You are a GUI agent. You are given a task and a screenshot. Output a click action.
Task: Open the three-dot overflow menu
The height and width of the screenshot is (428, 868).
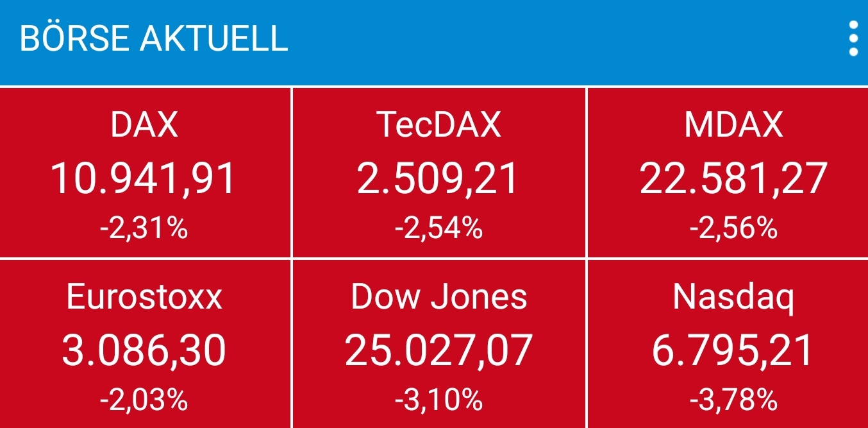pyautogui.click(x=853, y=39)
